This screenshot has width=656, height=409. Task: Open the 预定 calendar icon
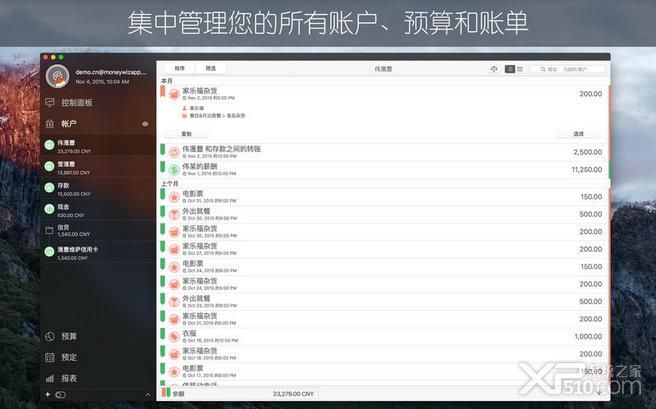[x=50, y=357]
